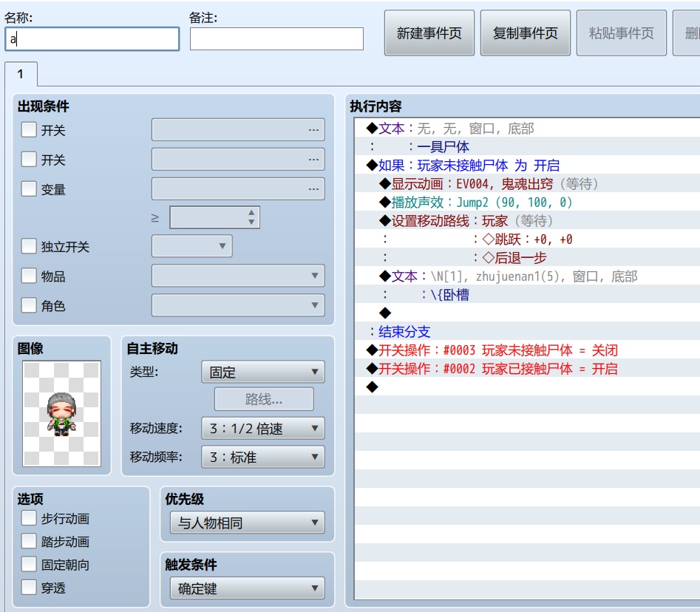
Task: Click the variable value spinner box
Action: [x=214, y=217]
